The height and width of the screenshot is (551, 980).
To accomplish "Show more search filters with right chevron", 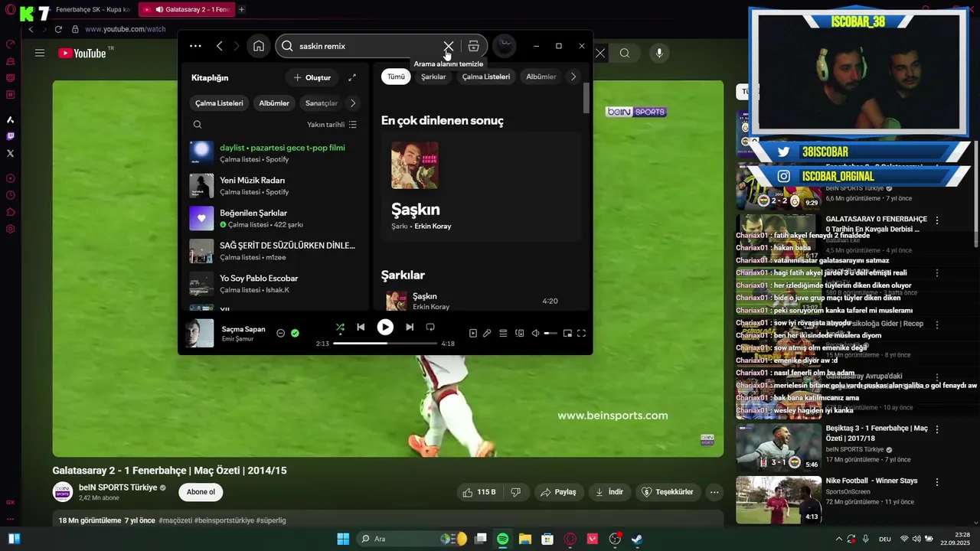I will point(573,77).
